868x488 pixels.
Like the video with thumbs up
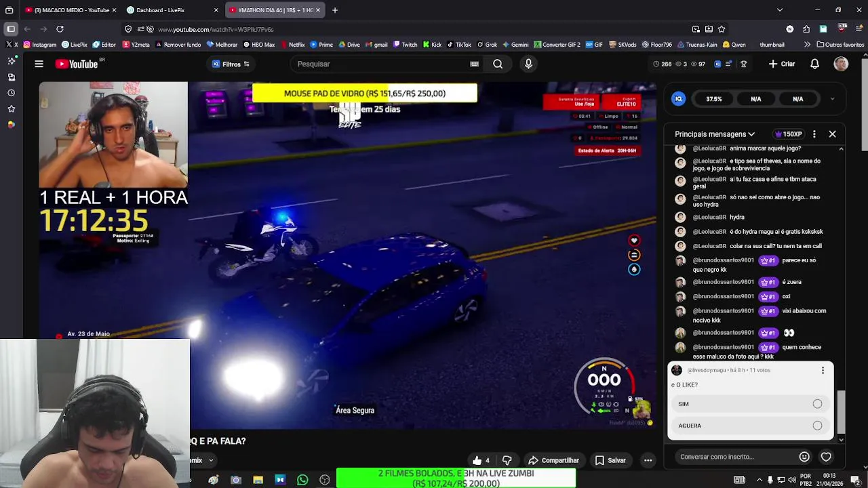(x=481, y=460)
